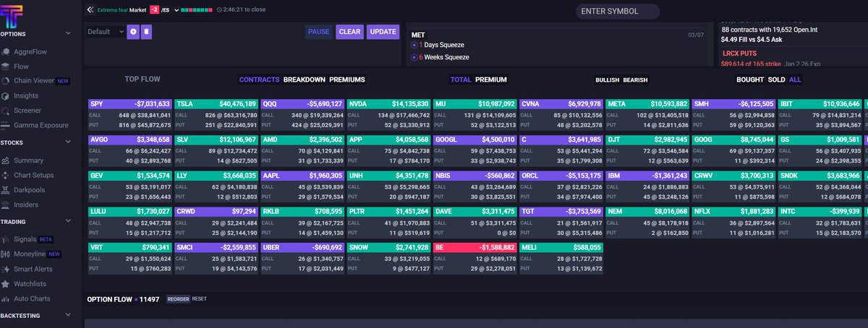Open the Darkpools icon

coord(7,190)
